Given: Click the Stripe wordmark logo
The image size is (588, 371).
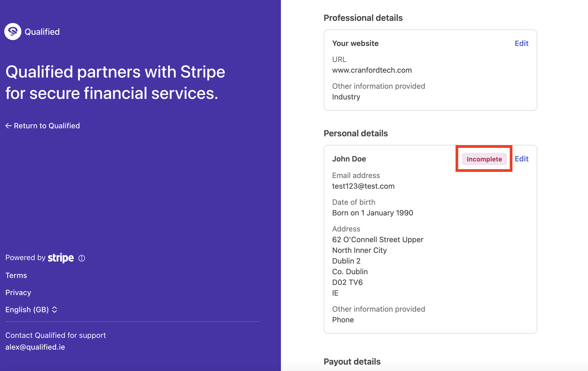Looking at the screenshot, I should tap(61, 258).
